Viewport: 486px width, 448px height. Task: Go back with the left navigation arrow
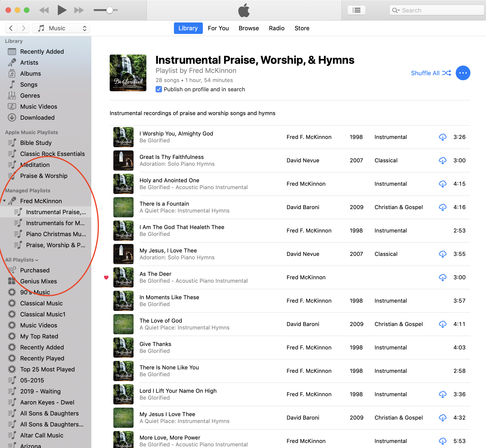pyautogui.click(x=11, y=28)
